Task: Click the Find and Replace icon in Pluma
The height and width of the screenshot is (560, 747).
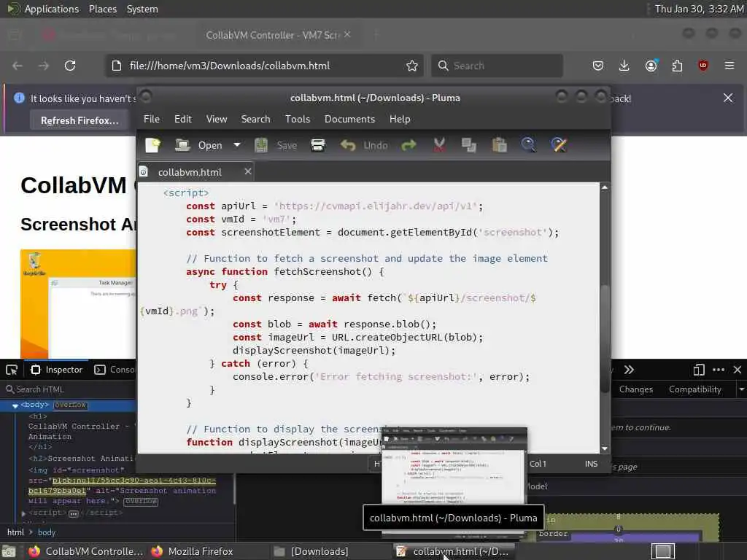Action: click(x=559, y=145)
